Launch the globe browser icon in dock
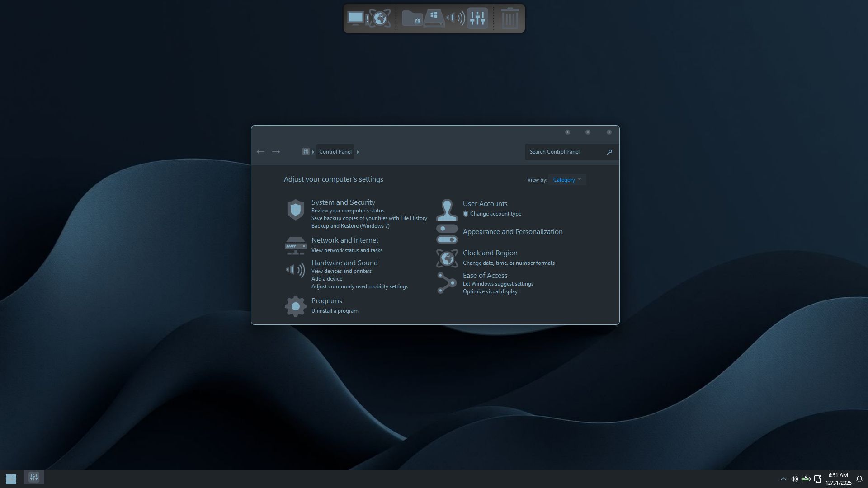Image resolution: width=868 pixels, height=488 pixels. point(380,18)
